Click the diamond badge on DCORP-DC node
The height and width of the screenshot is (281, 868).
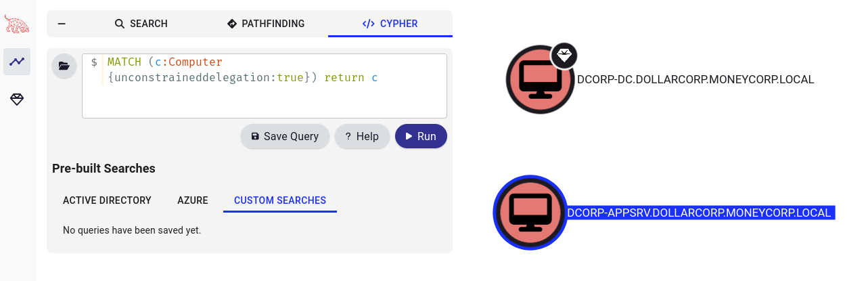(x=564, y=56)
